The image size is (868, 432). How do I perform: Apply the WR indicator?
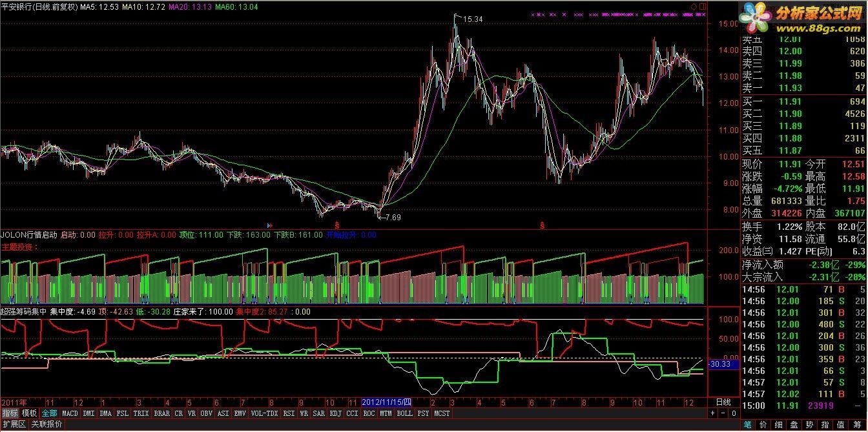click(x=304, y=413)
